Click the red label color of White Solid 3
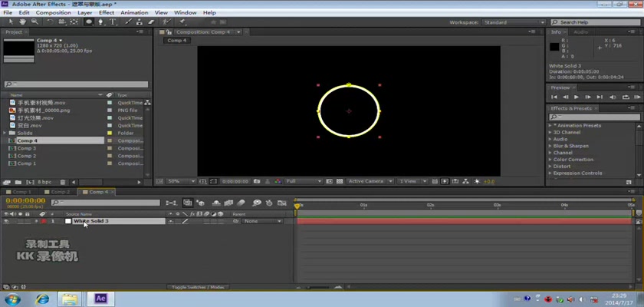The height and width of the screenshot is (307, 644). (x=44, y=221)
